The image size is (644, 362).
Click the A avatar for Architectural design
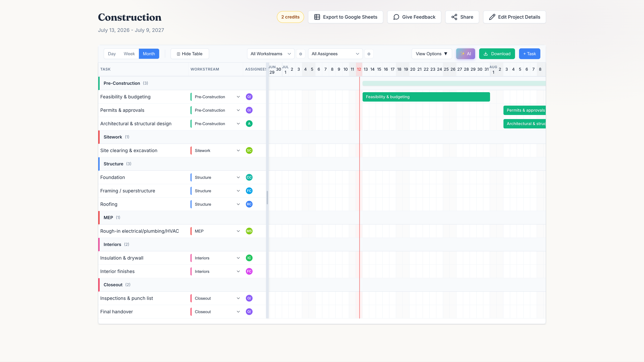[x=249, y=124]
